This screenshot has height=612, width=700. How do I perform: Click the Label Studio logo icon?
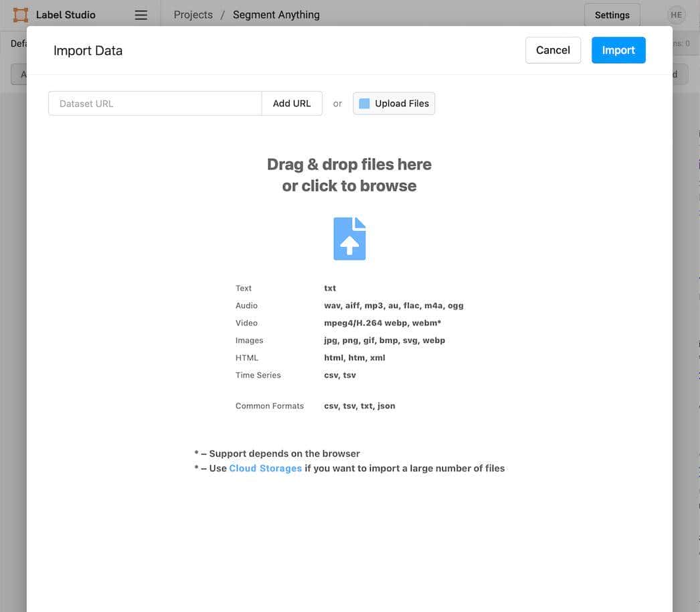(21, 15)
